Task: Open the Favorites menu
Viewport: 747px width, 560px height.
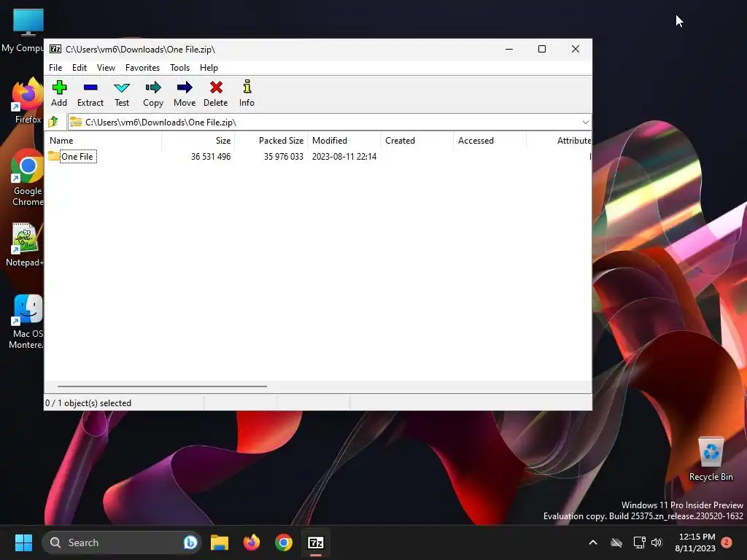Action: coord(142,68)
